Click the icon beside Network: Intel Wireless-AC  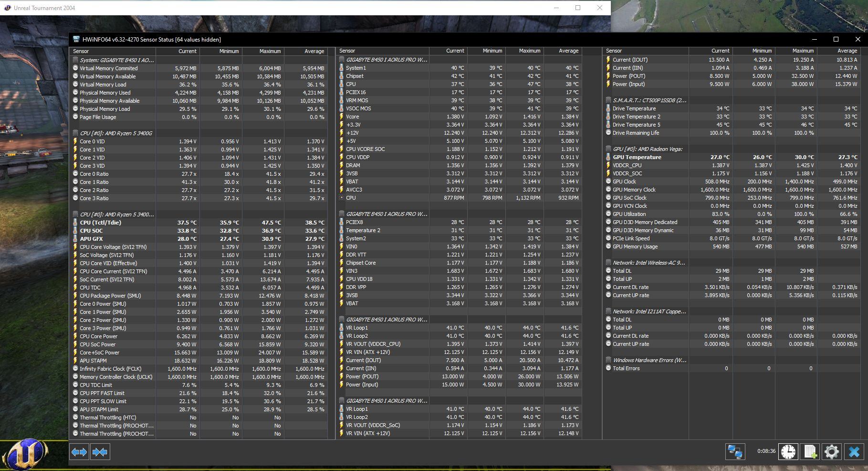(x=608, y=263)
